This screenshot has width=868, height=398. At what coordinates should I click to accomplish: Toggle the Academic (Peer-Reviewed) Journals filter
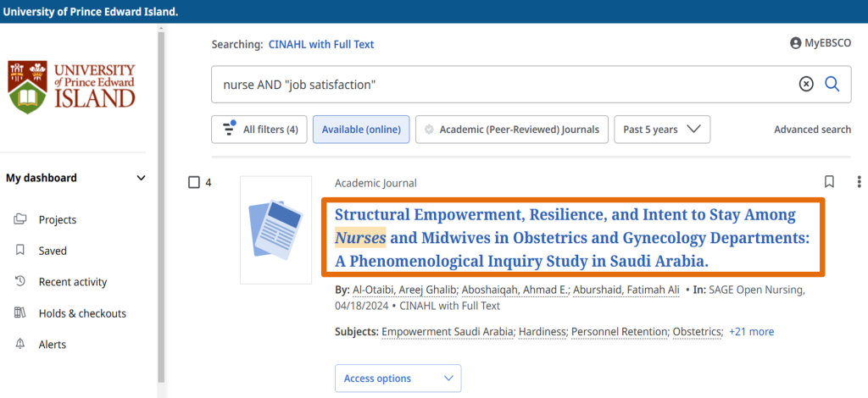pos(512,130)
